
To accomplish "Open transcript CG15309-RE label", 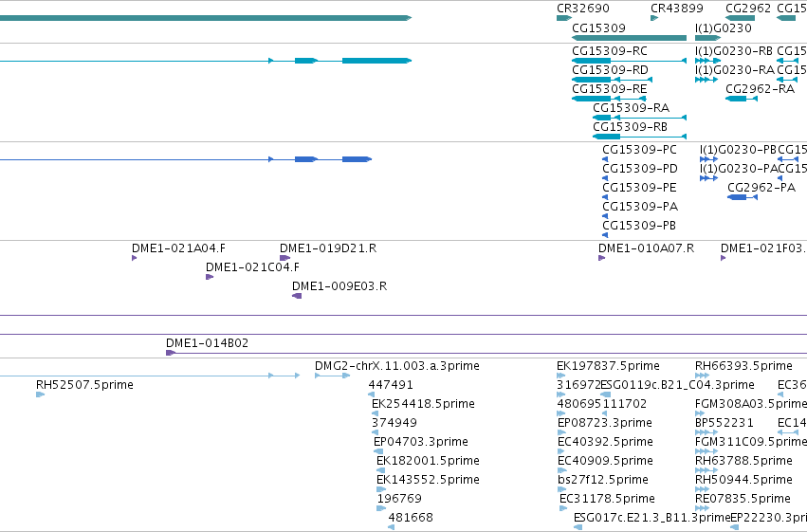I will (610, 89).
